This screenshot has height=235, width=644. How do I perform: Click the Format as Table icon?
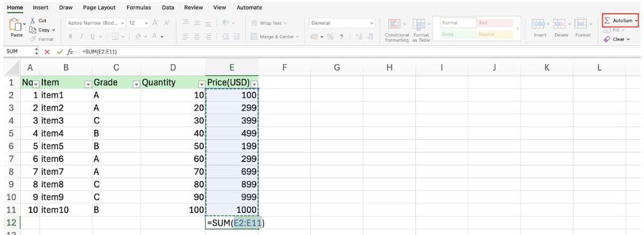419,24
